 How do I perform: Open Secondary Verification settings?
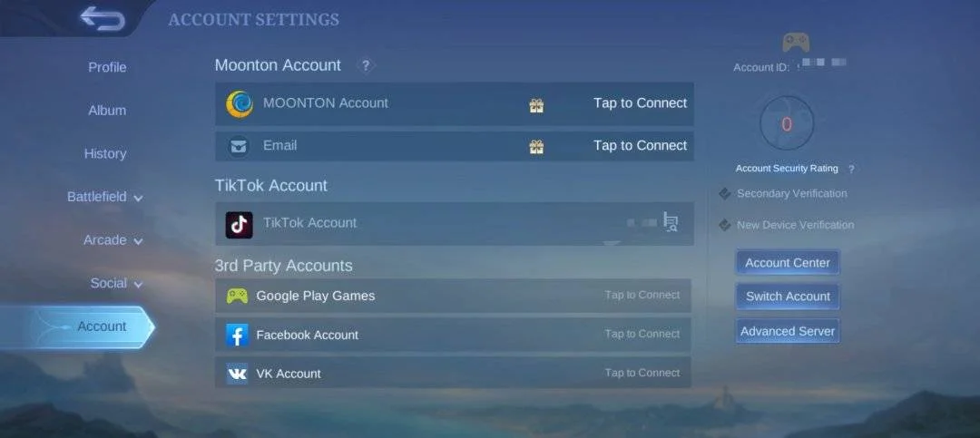pos(792,194)
